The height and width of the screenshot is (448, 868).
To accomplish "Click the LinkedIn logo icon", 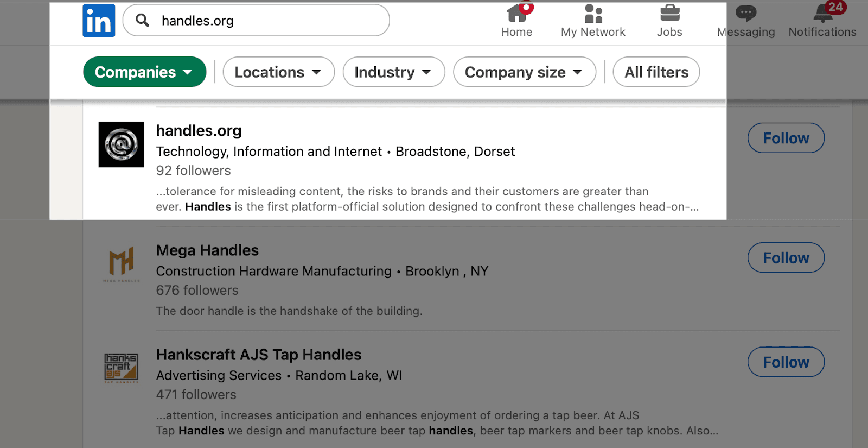I will click(99, 21).
